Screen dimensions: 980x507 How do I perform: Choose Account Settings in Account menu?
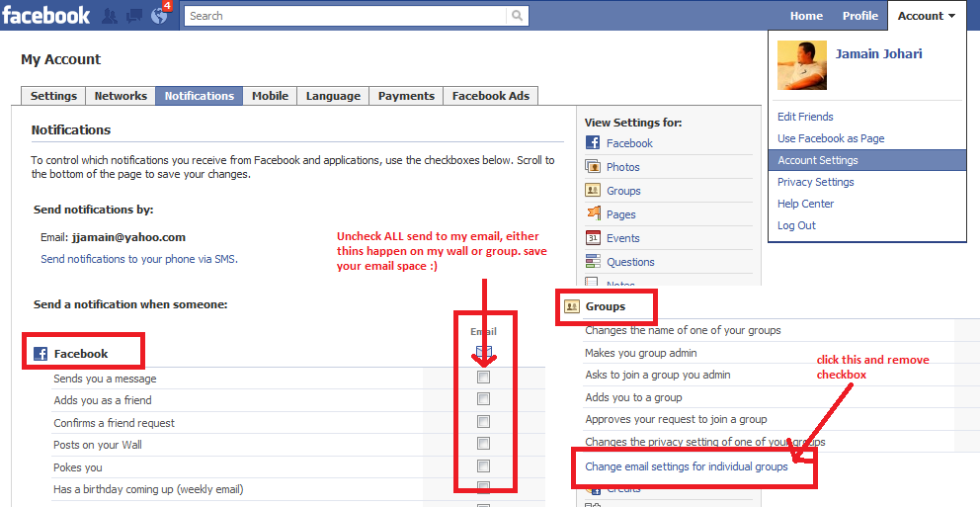click(x=867, y=160)
